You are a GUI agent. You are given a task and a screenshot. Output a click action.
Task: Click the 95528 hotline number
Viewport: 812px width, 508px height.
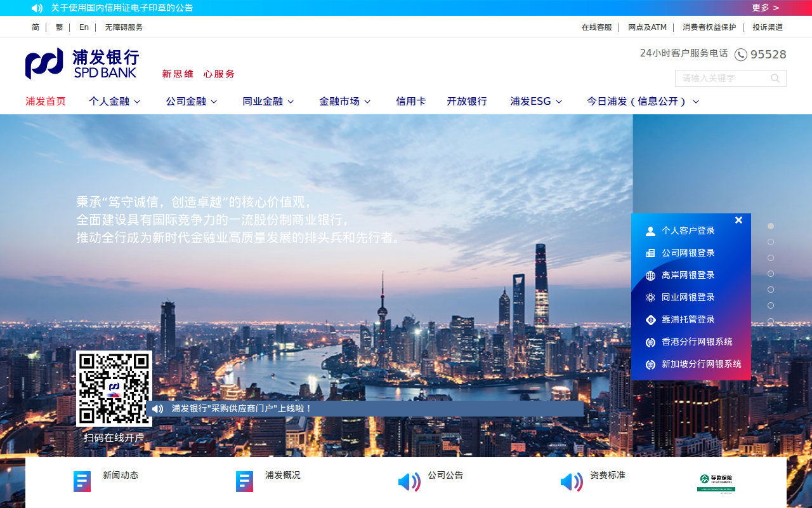pyautogui.click(x=768, y=55)
